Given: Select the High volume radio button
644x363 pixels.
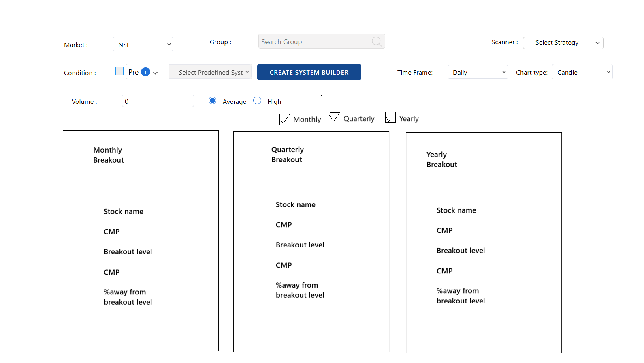Looking at the screenshot, I should coord(257,101).
